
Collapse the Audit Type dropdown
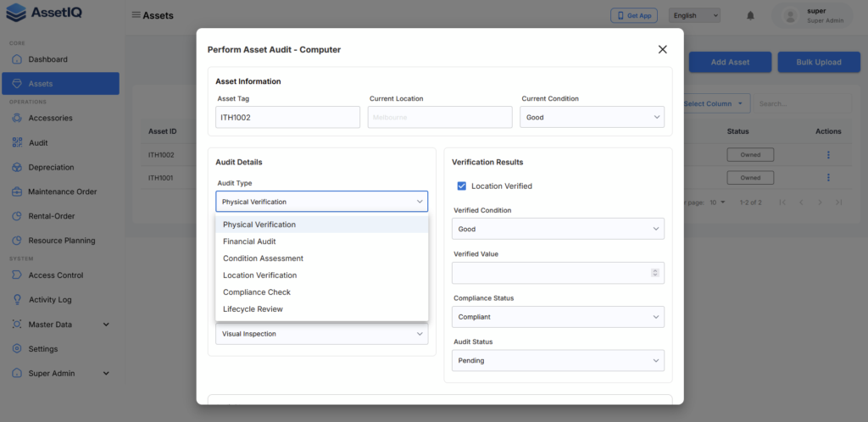click(321, 202)
